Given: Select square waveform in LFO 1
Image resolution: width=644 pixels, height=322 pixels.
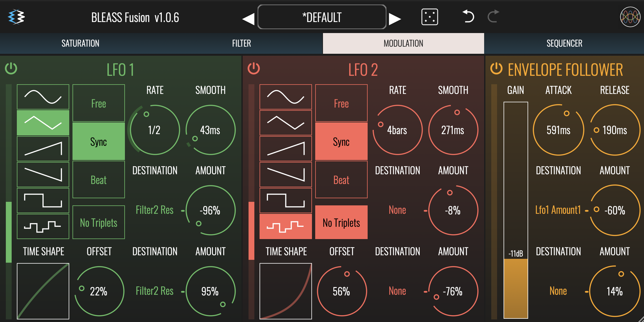Looking at the screenshot, I should [43, 201].
